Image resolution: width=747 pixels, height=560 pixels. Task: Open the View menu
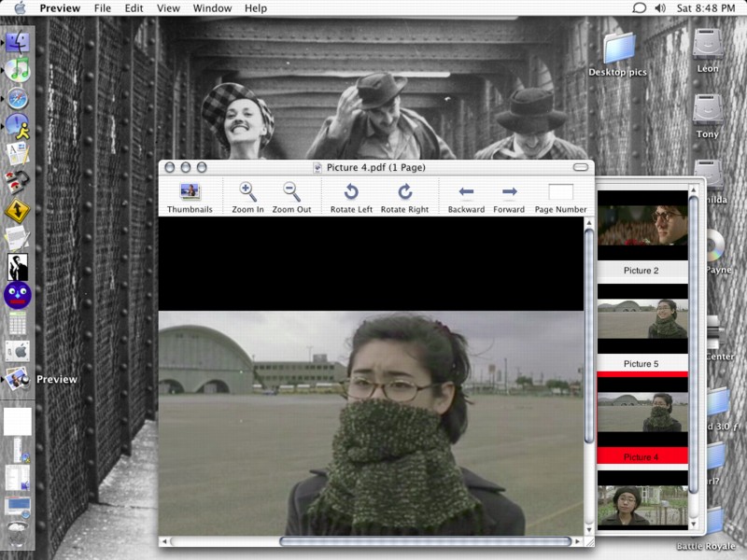pyautogui.click(x=168, y=8)
